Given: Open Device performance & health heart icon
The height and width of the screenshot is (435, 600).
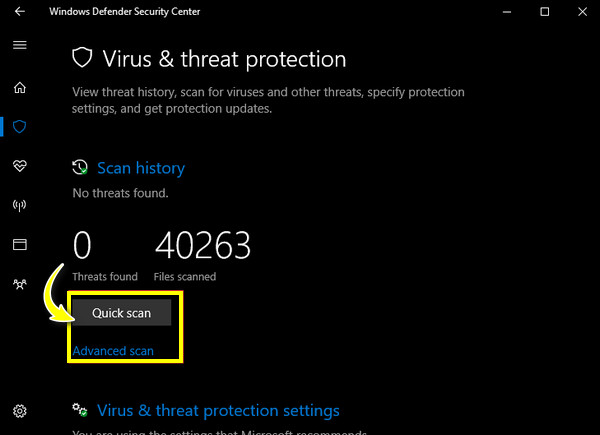Looking at the screenshot, I should point(20,166).
